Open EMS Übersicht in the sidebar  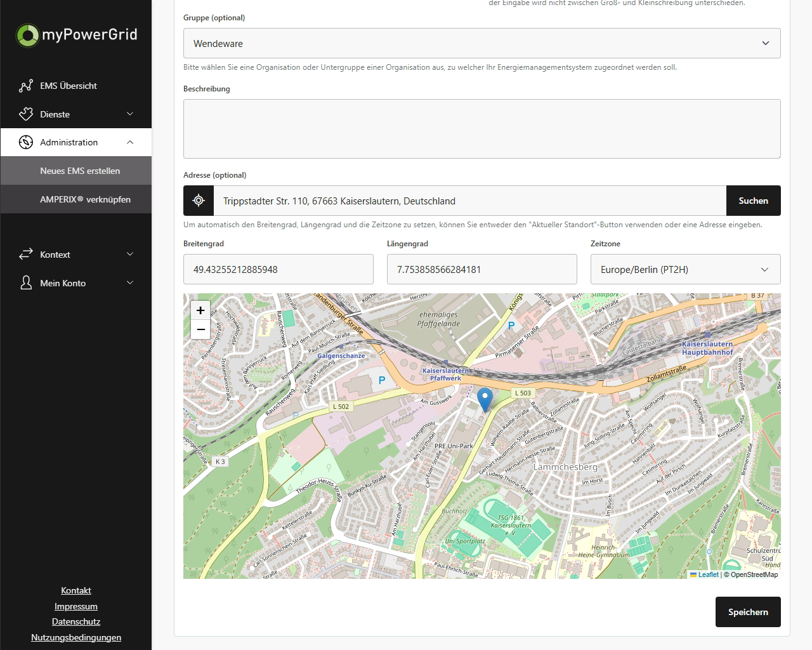coord(76,86)
